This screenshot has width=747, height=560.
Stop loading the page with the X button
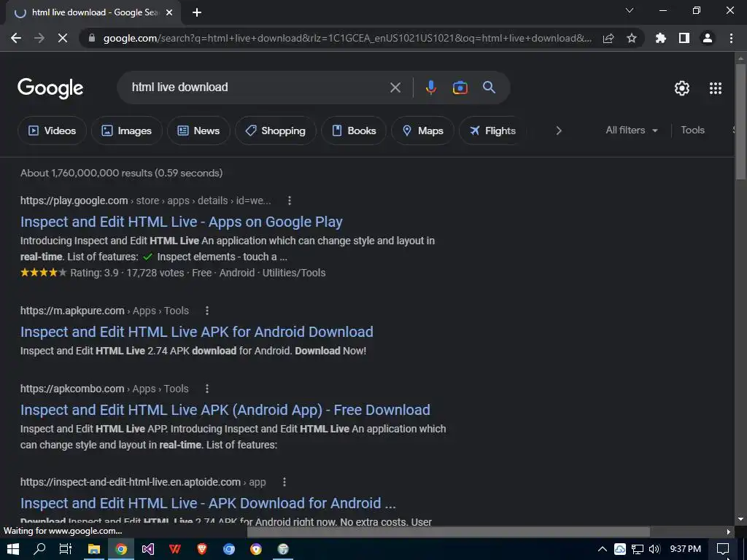[x=63, y=38]
